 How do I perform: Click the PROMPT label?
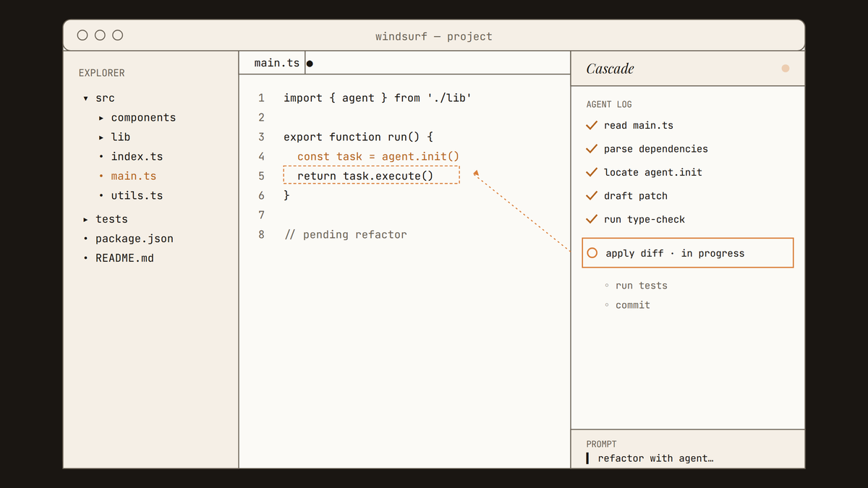(602, 444)
